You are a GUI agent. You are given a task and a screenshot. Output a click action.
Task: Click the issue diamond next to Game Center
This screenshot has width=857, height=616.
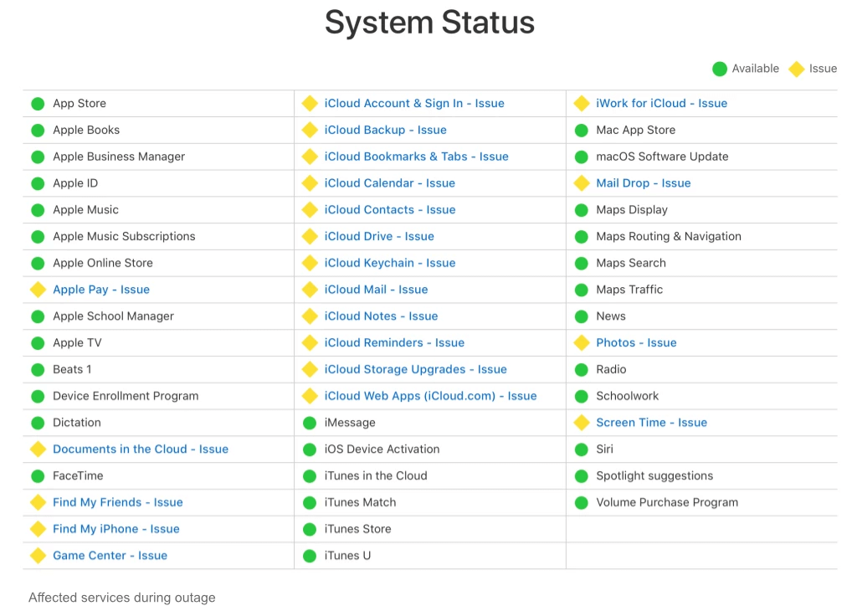[38, 556]
